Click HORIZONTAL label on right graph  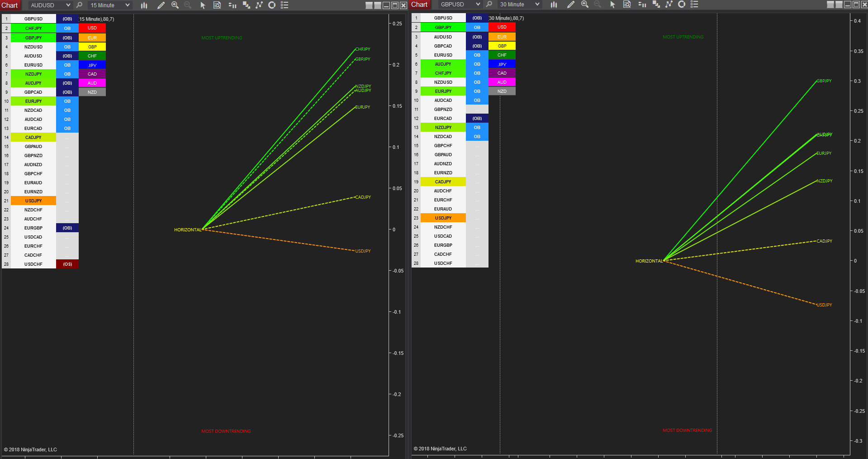(x=649, y=261)
